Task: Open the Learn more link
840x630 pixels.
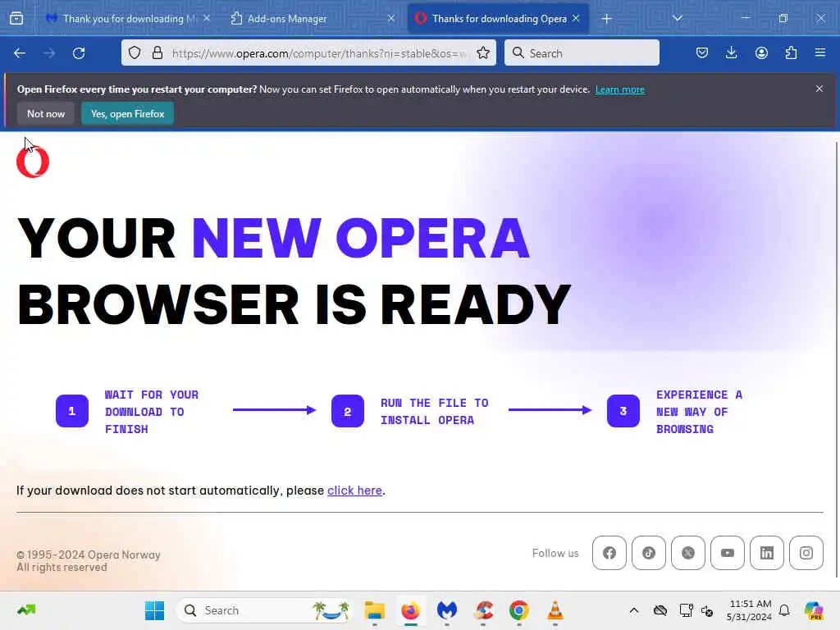Action: [x=620, y=89]
